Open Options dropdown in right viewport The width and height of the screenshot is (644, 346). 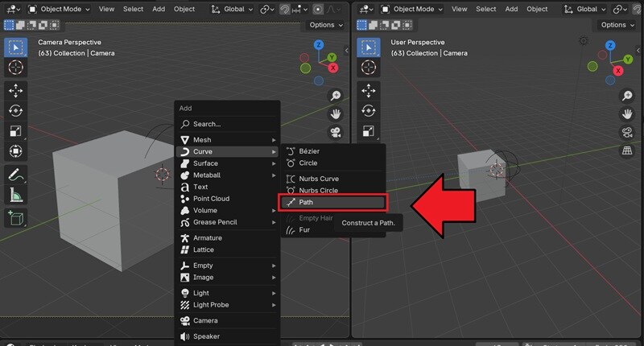[617, 25]
